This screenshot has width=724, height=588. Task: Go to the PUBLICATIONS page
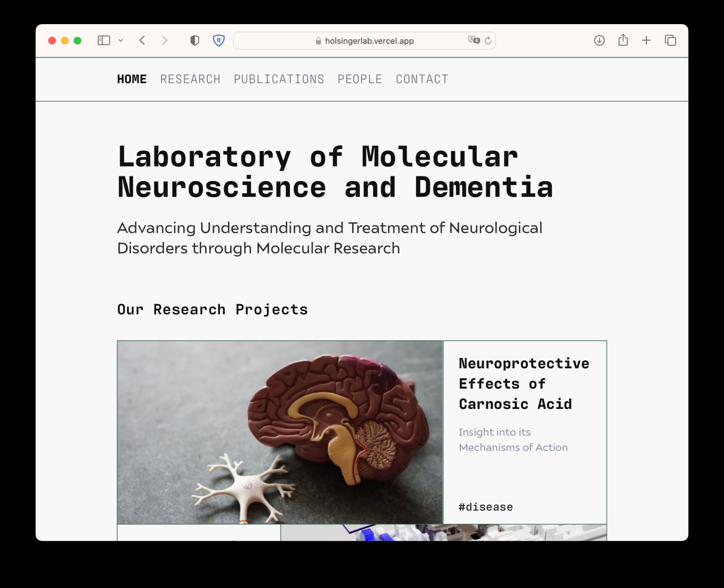click(279, 79)
